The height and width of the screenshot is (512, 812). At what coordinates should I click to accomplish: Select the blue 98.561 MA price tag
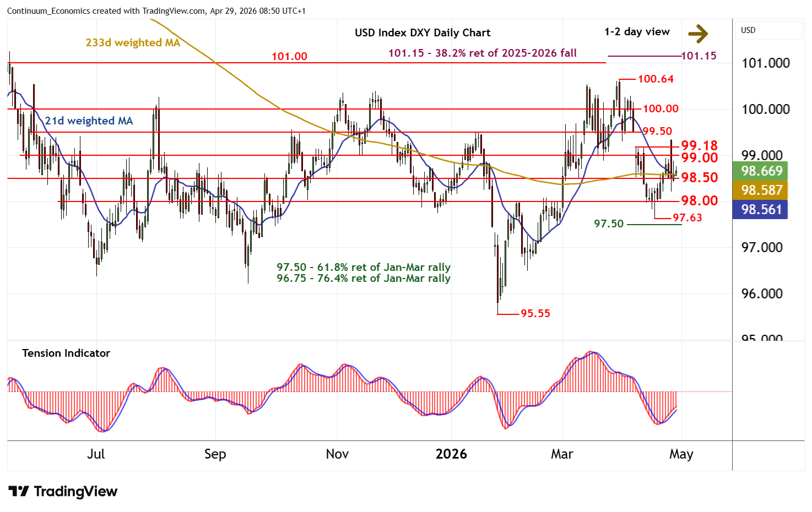tap(760, 210)
